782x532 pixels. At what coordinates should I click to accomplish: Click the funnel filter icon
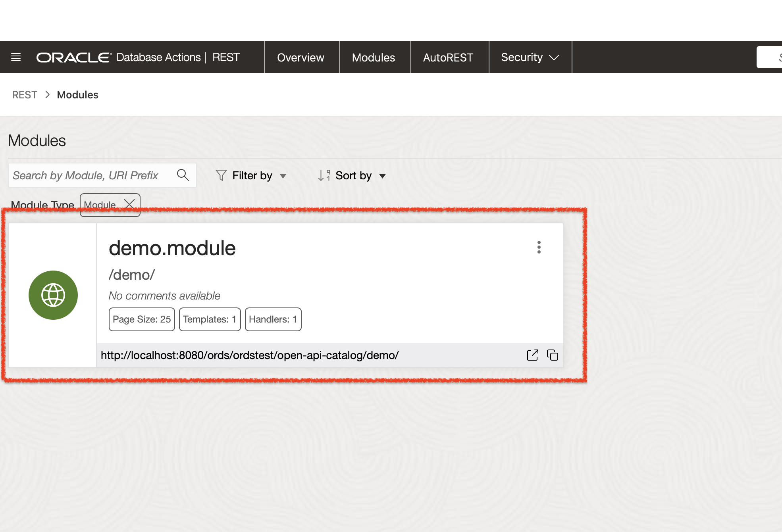pyautogui.click(x=221, y=175)
